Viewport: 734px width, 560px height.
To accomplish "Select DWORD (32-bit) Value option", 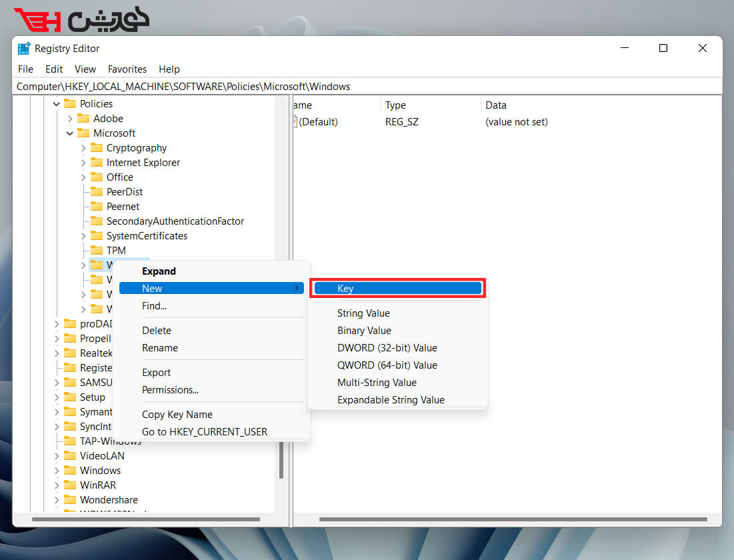I will point(387,348).
